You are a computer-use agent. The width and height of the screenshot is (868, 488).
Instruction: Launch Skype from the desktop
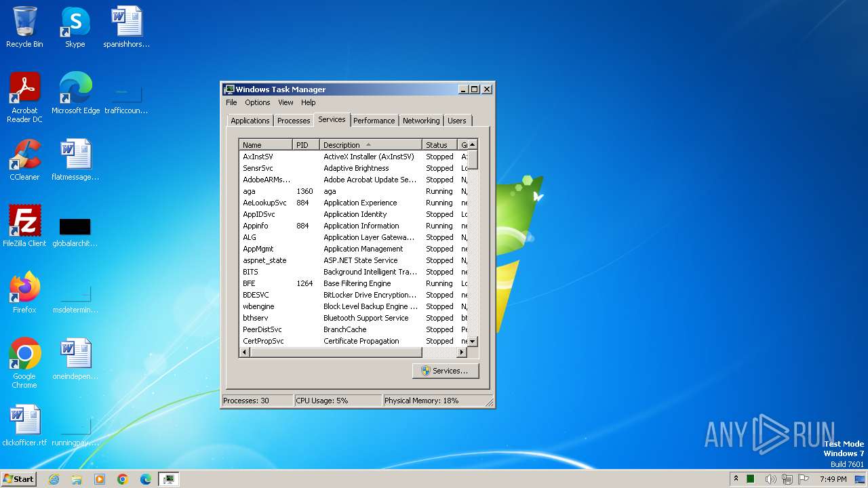coord(75,27)
